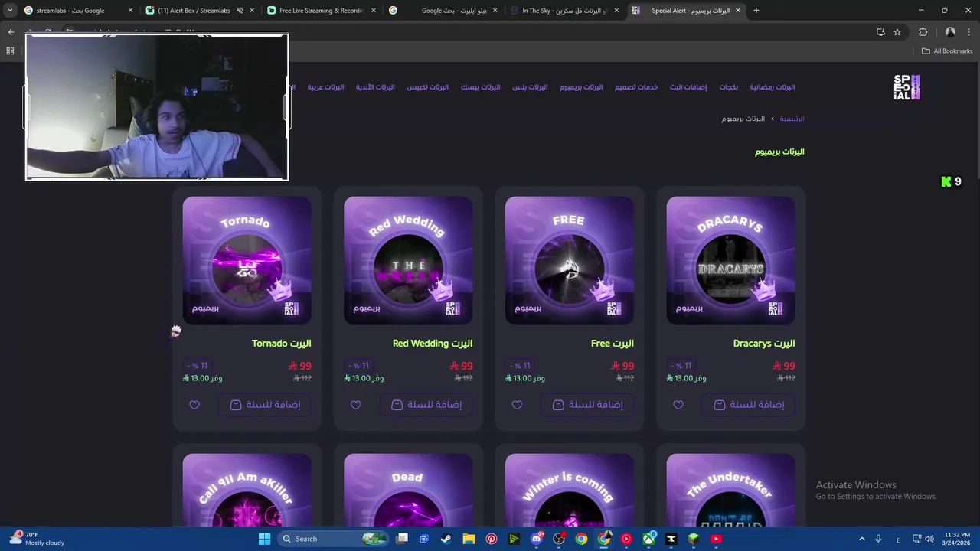This screenshot has height=551, width=980.
Task: Switch to the streamlabs Google search tab
Action: coord(77,11)
